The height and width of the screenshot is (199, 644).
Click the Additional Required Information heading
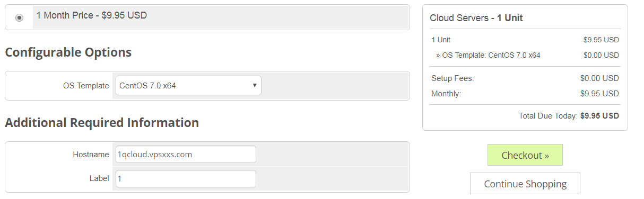(102, 122)
